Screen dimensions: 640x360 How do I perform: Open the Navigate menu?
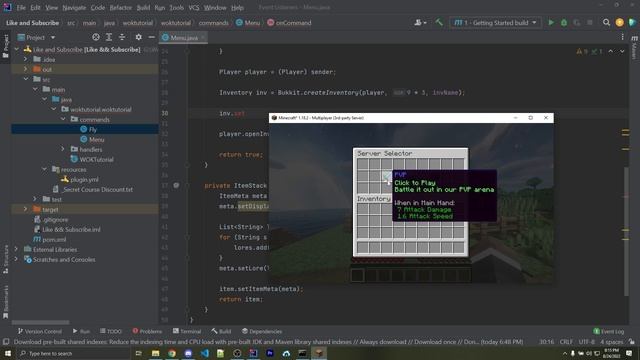coord(74,7)
